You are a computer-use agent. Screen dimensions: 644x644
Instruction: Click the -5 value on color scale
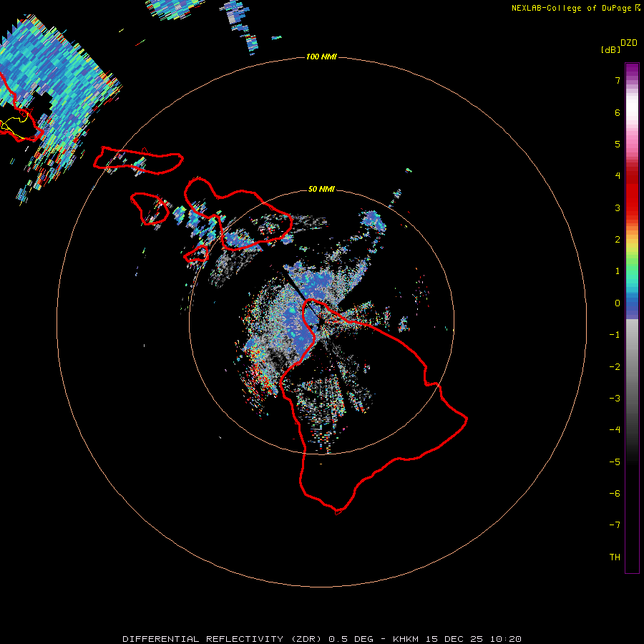pos(615,462)
